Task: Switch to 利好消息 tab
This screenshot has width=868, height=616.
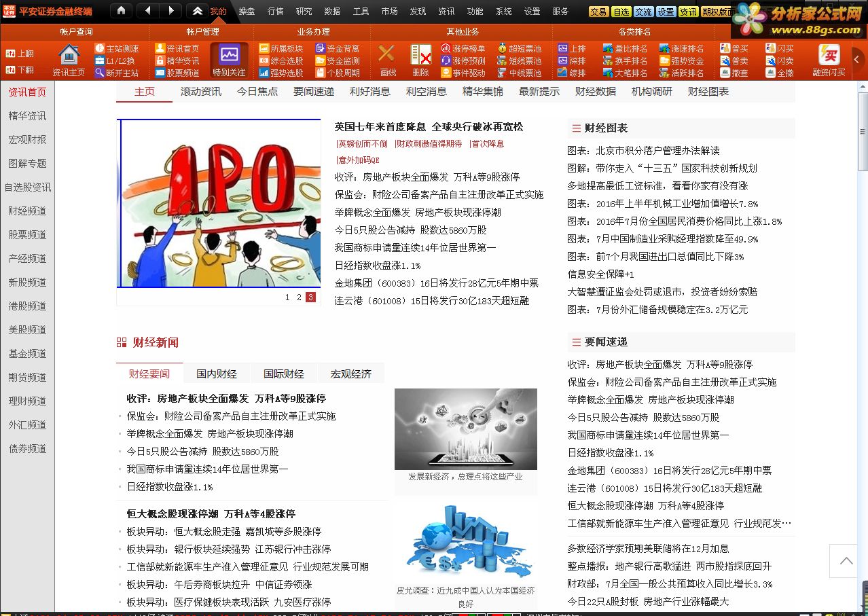Action: (x=369, y=92)
